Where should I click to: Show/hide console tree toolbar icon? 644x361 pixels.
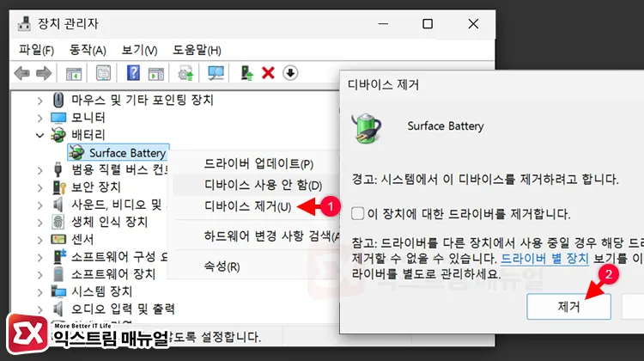[x=74, y=74]
